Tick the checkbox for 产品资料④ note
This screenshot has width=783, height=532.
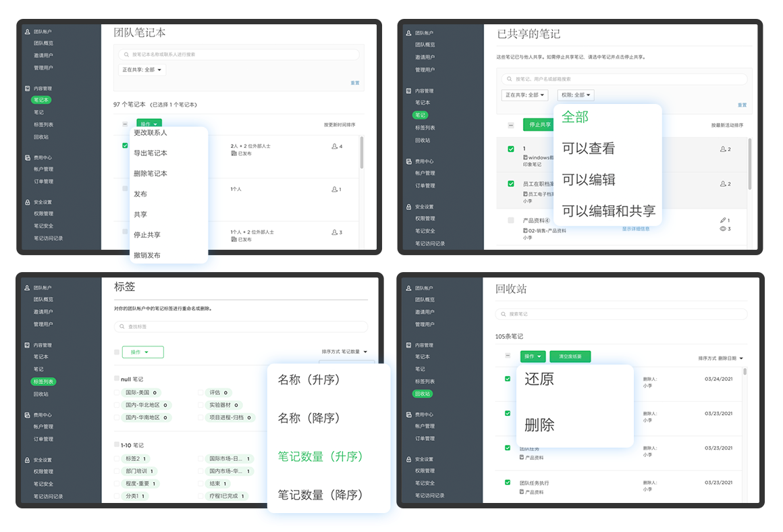coord(511,220)
